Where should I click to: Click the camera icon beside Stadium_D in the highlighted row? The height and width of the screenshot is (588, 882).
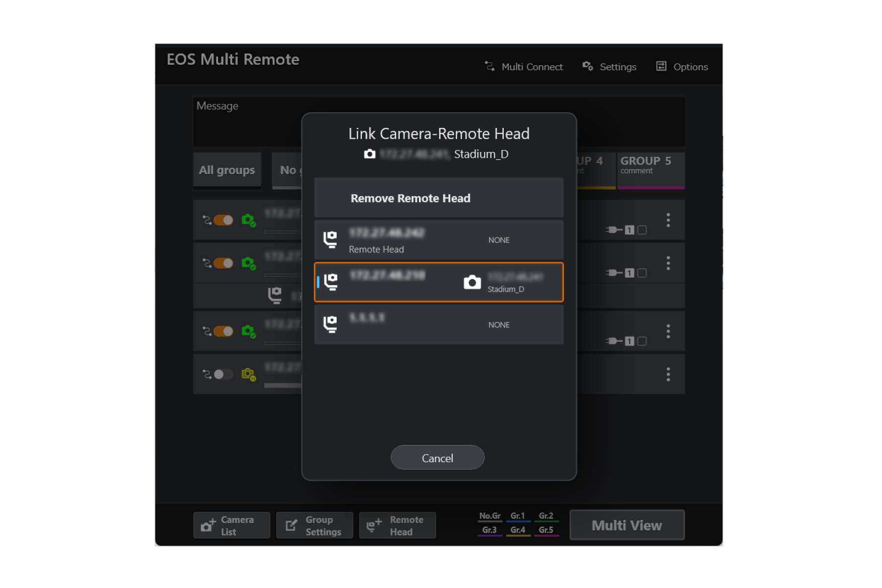click(x=472, y=282)
